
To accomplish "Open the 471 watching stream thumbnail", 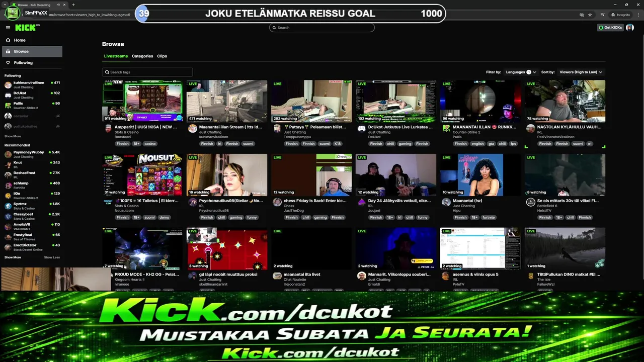I will point(227,101).
